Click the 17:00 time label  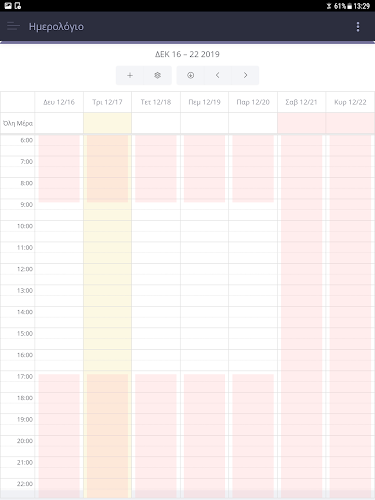(25, 377)
